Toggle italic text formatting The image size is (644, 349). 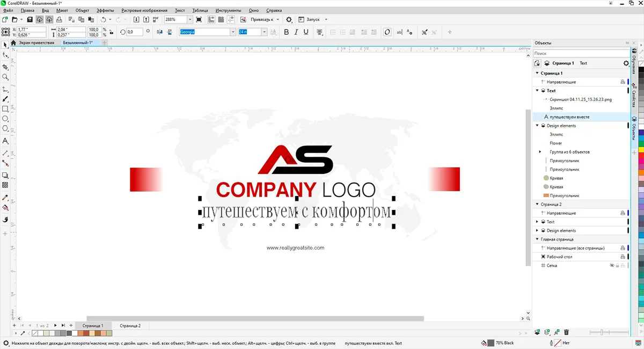tap(296, 32)
